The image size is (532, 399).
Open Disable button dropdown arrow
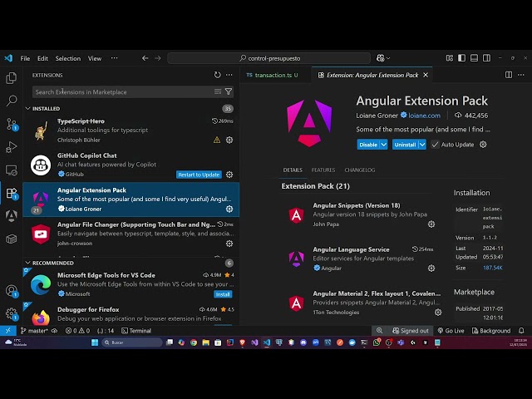pos(384,145)
